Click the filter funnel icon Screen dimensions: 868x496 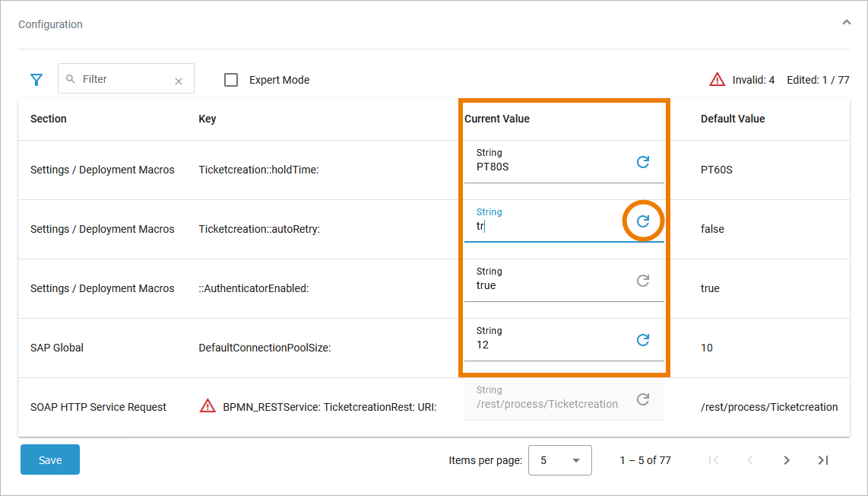pyautogui.click(x=36, y=79)
